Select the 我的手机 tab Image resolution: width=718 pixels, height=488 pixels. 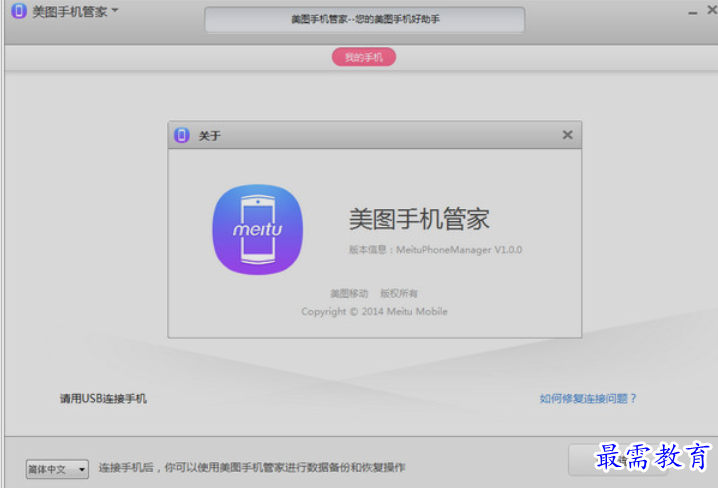click(x=364, y=57)
